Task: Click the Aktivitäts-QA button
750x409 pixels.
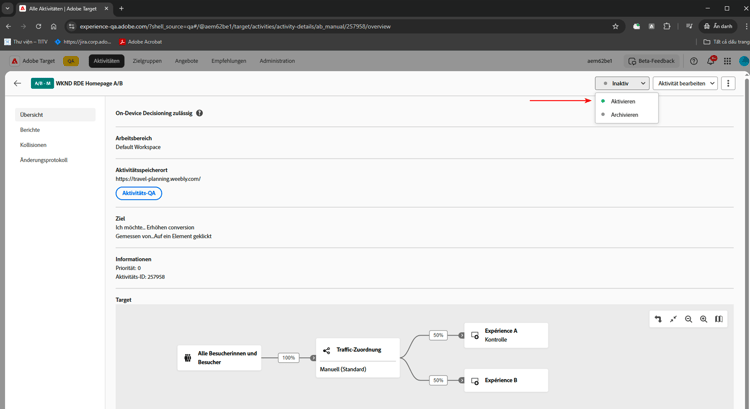Action: [x=139, y=193]
